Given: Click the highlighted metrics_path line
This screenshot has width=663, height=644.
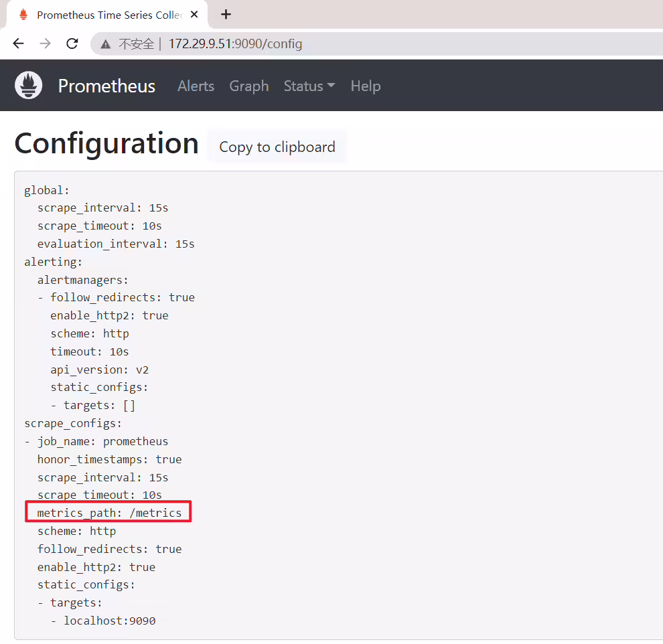Looking at the screenshot, I should tap(109, 513).
